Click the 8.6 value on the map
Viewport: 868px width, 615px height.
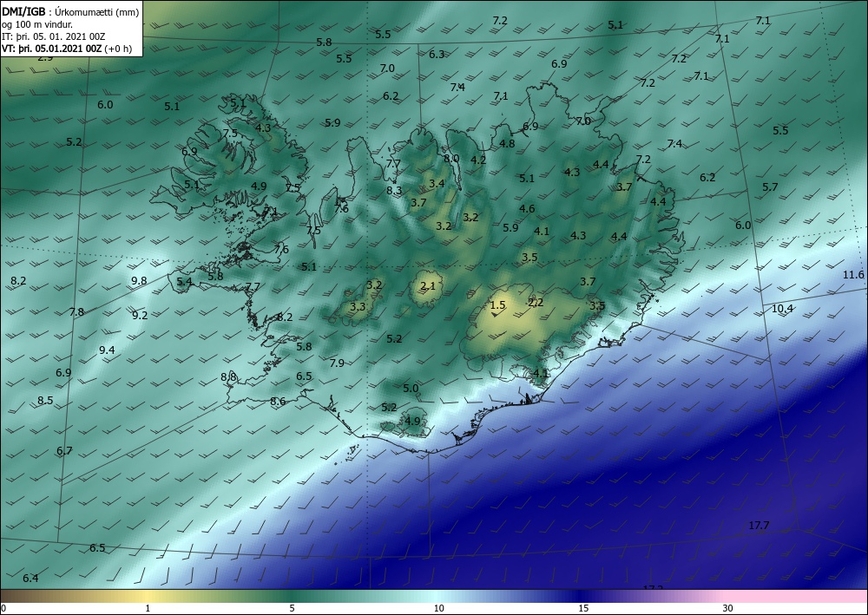[278, 401]
